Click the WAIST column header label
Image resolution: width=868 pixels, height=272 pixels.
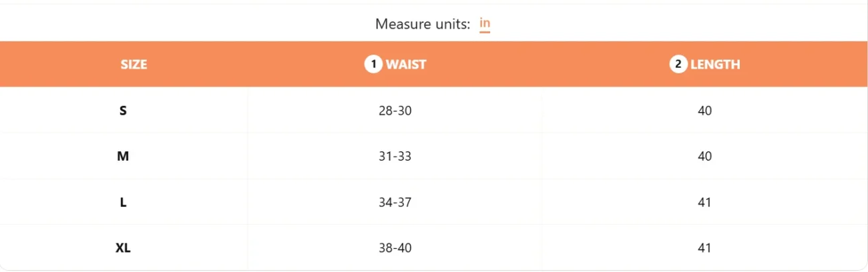[406, 65]
